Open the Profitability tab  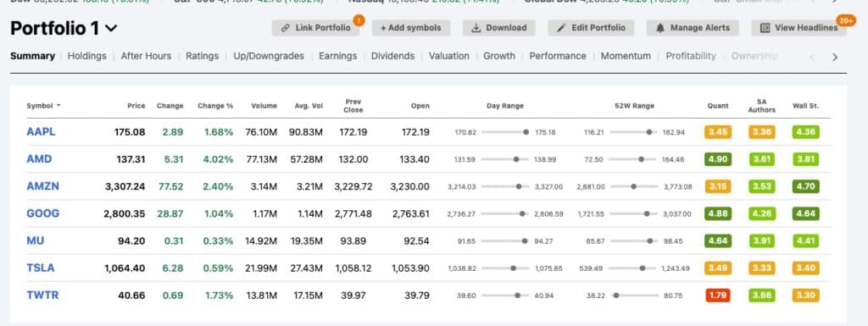pyautogui.click(x=690, y=56)
